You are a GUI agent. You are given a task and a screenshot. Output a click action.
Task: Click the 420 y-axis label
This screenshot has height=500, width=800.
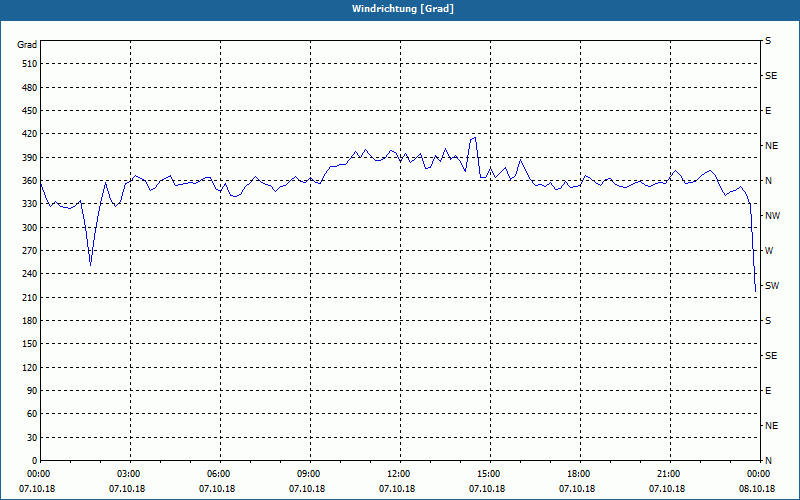click(x=30, y=134)
